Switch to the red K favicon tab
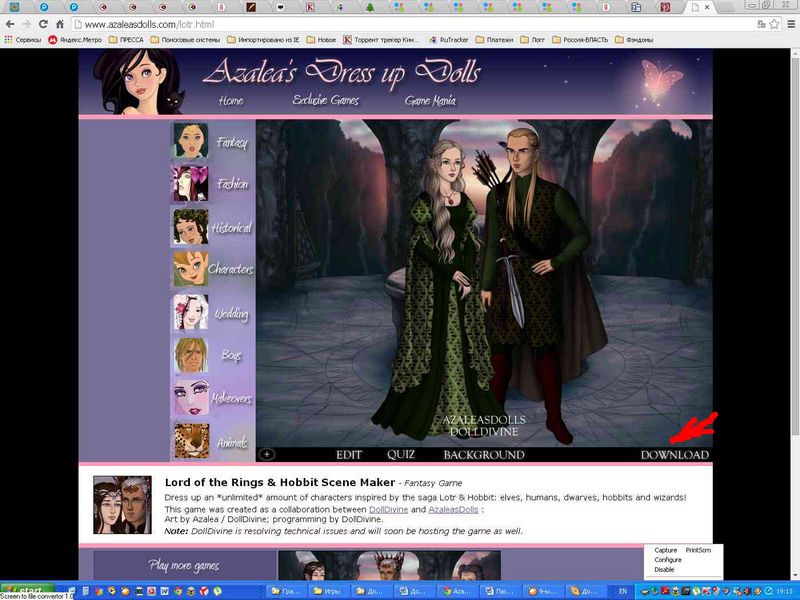This screenshot has height=600, width=800. click(x=310, y=7)
